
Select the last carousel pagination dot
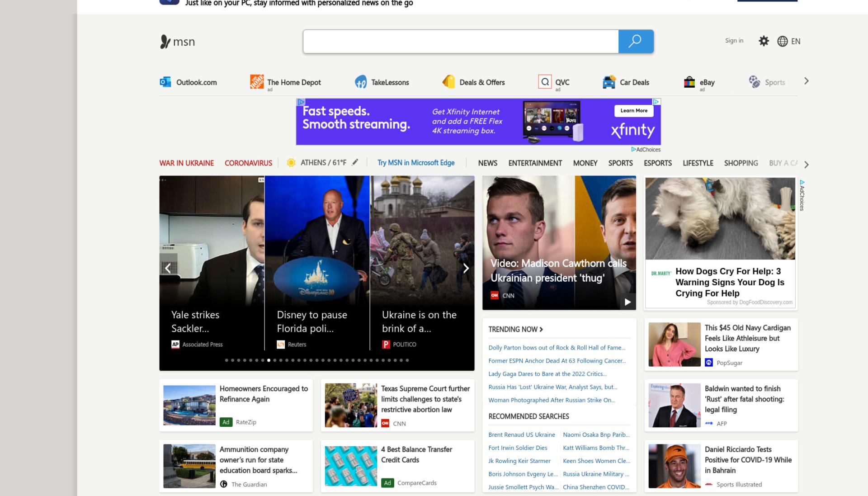[x=407, y=360]
